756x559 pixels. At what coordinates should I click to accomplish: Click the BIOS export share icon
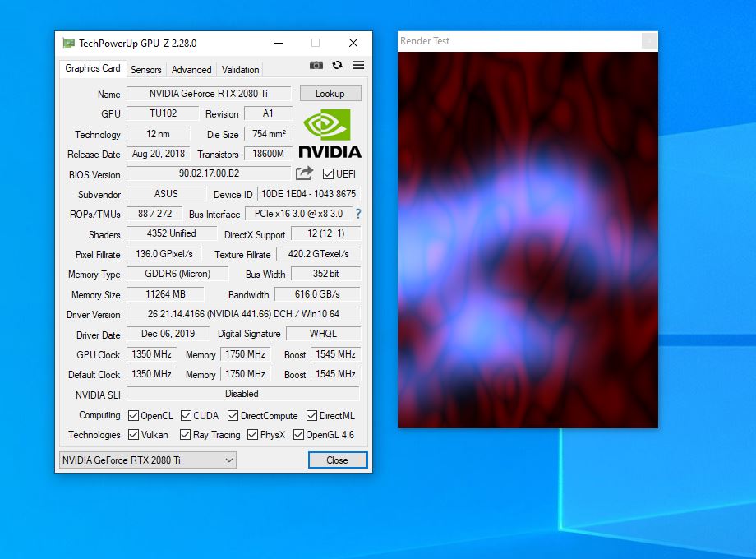[x=304, y=173]
